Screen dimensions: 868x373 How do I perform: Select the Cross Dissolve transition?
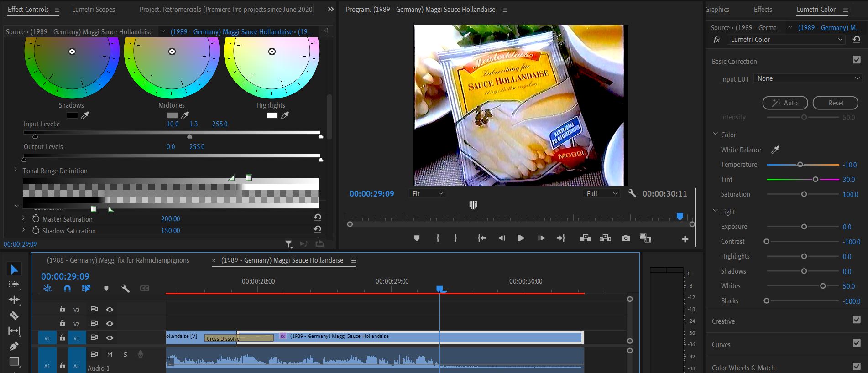tap(239, 338)
